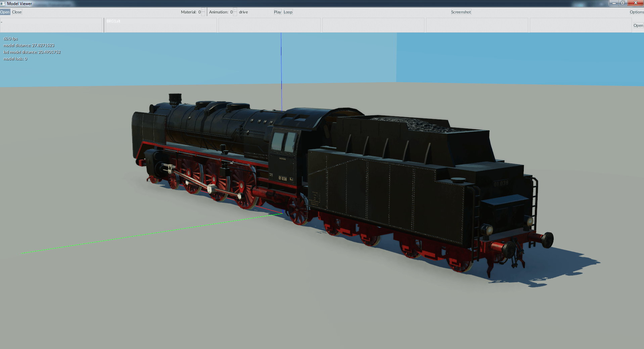The height and width of the screenshot is (349, 644).
Task: Click the 'model lods: 0' readout
Action: (15, 59)
